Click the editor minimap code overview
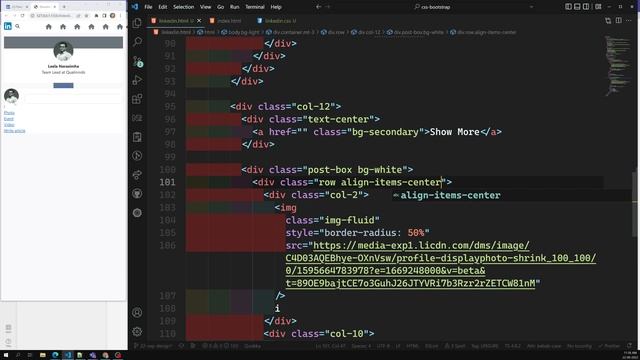Image resolution: width=640 pixels, height=360 pixels. (617, 65)
